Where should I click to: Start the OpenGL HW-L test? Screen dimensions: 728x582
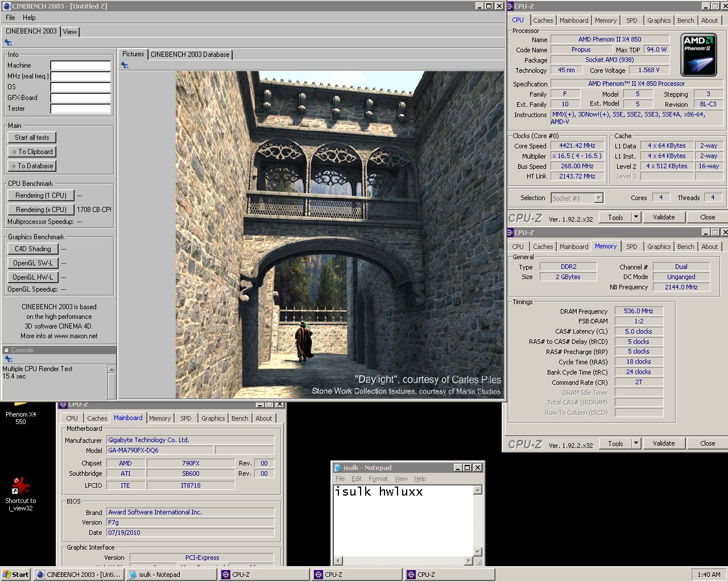coord(33,277)
